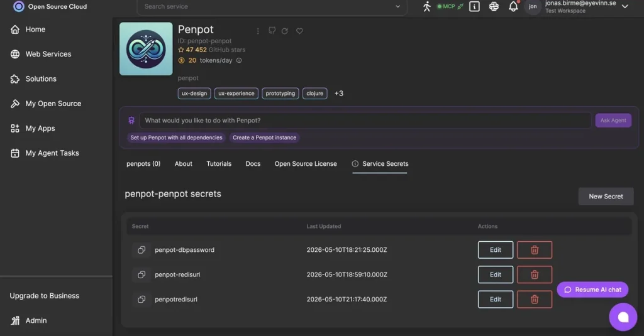The height and width of the screenshot is (336, 644).
Task: Select 'Create a Penpot instance' suggestion
Action: [x=265, y=138]
